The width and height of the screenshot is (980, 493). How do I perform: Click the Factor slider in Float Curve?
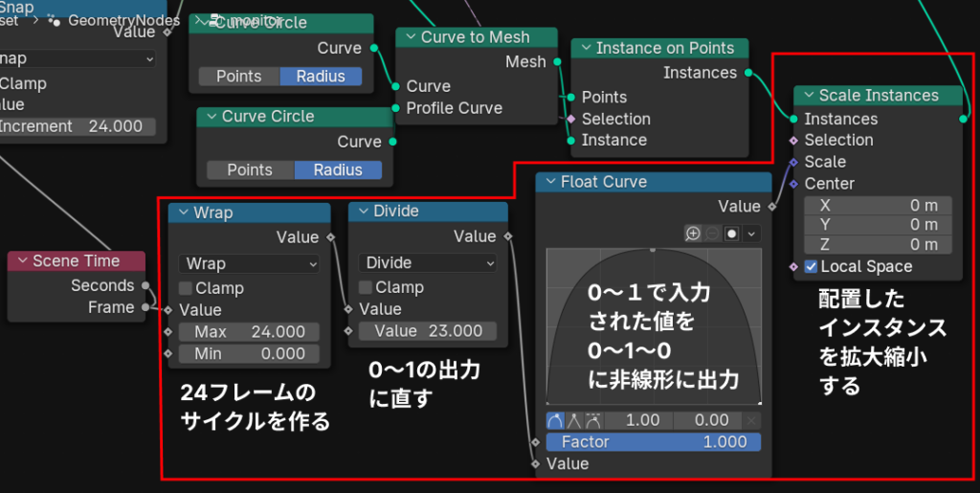tap(654, 442)
